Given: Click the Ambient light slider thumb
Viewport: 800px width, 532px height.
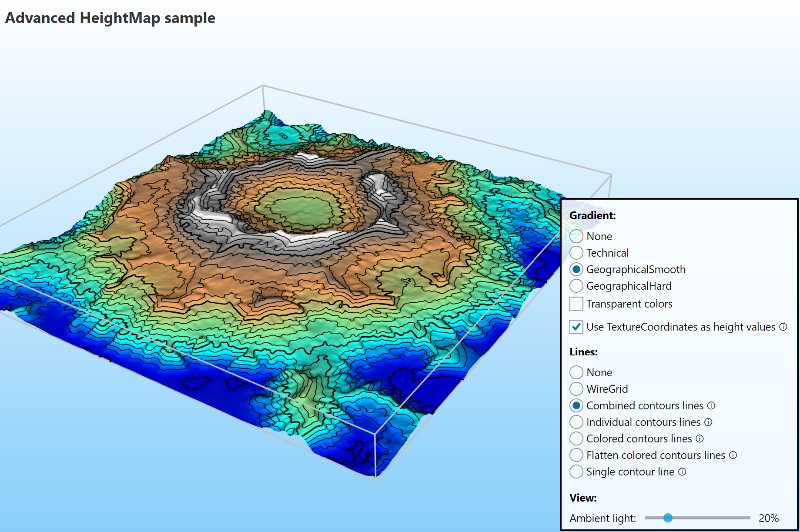Looking at the screenshot, I should [668, 518].
